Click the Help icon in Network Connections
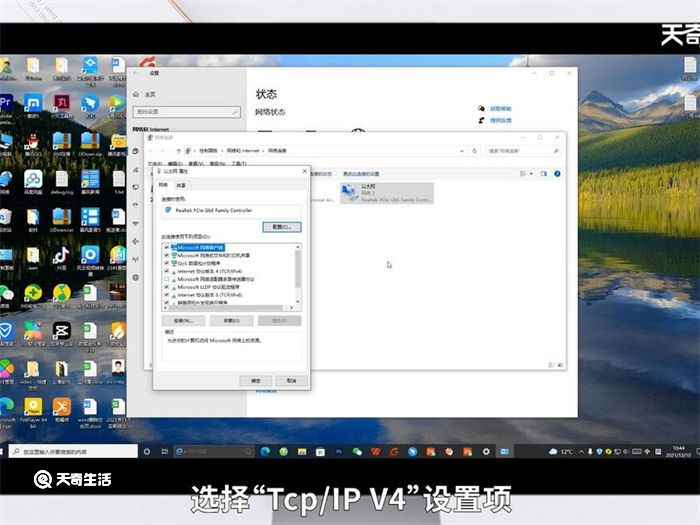Screen dimensions: 700x525 coord(557,174)
